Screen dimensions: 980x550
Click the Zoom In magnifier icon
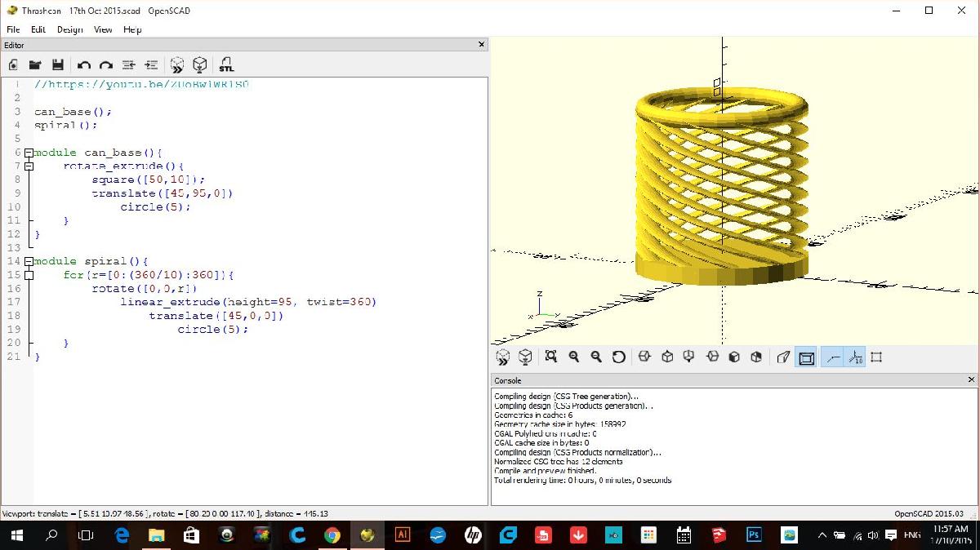click(573, 357)
